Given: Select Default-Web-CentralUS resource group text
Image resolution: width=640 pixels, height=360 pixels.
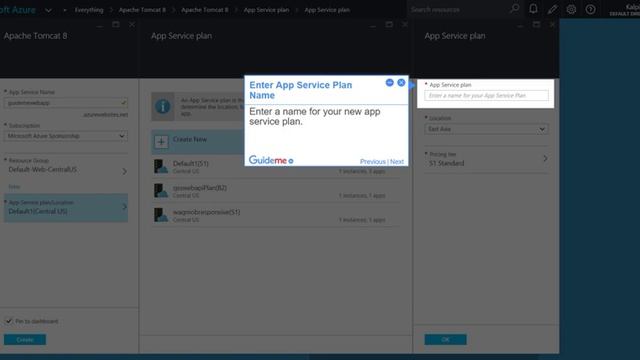Looking at the screenshot, I should tap(42, 169).
